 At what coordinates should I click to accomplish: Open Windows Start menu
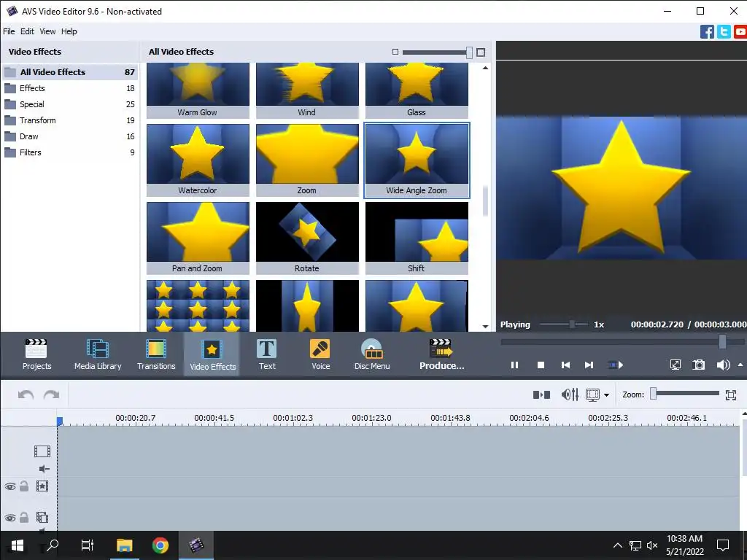pos(18,545)
